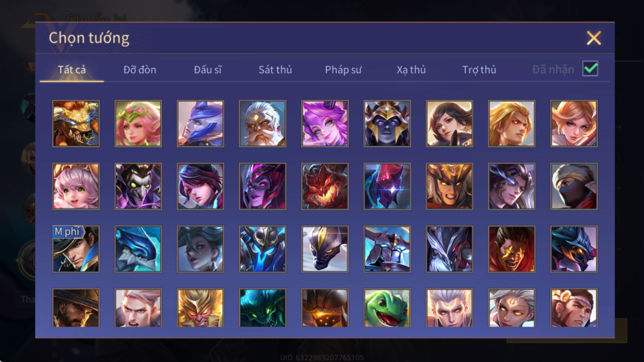Screen dimensions: 644x362
Task: Toggle the 'Đã nhận' checkbox
Action: coord(590,68)
